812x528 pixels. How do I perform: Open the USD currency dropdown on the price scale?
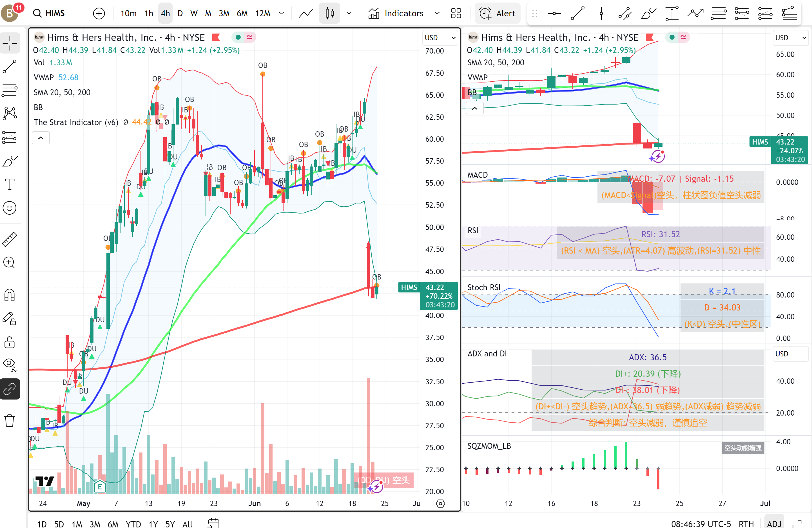click(x=440, y=38)
